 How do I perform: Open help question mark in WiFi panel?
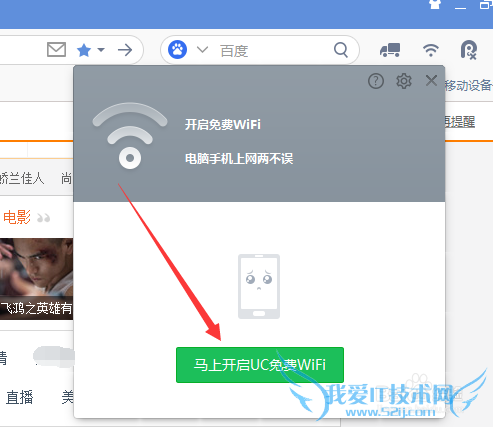coord(376,81)
